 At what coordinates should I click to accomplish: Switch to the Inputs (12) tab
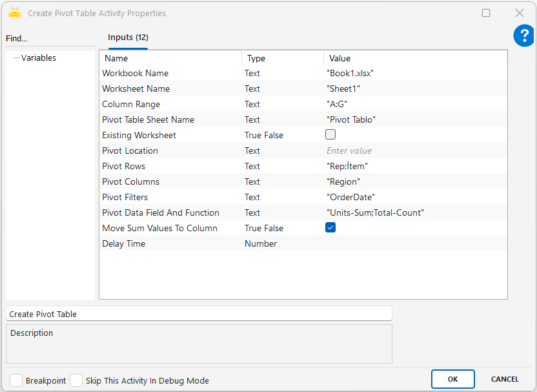[128, 37]
